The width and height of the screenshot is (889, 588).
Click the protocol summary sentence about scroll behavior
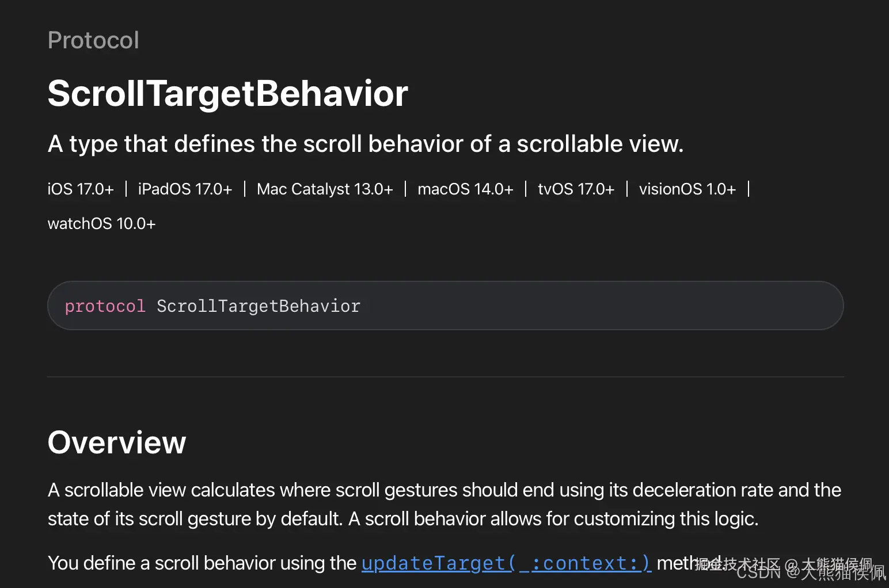[x=366, y=144]
